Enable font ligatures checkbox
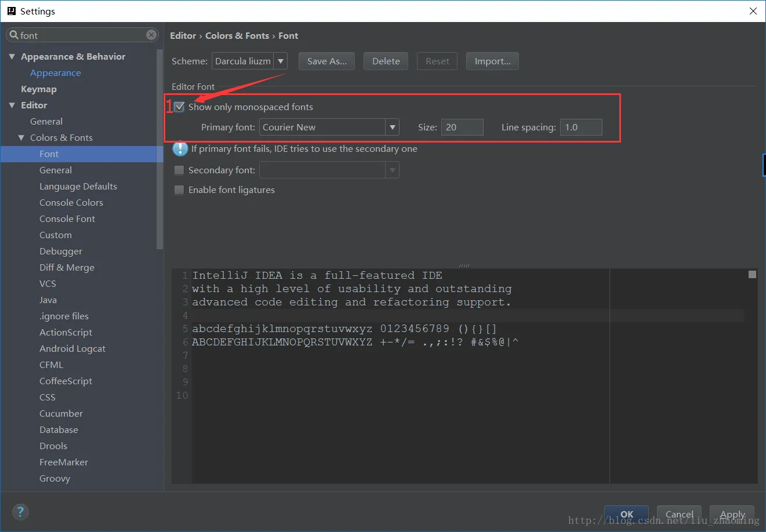 tap(179, 190)
